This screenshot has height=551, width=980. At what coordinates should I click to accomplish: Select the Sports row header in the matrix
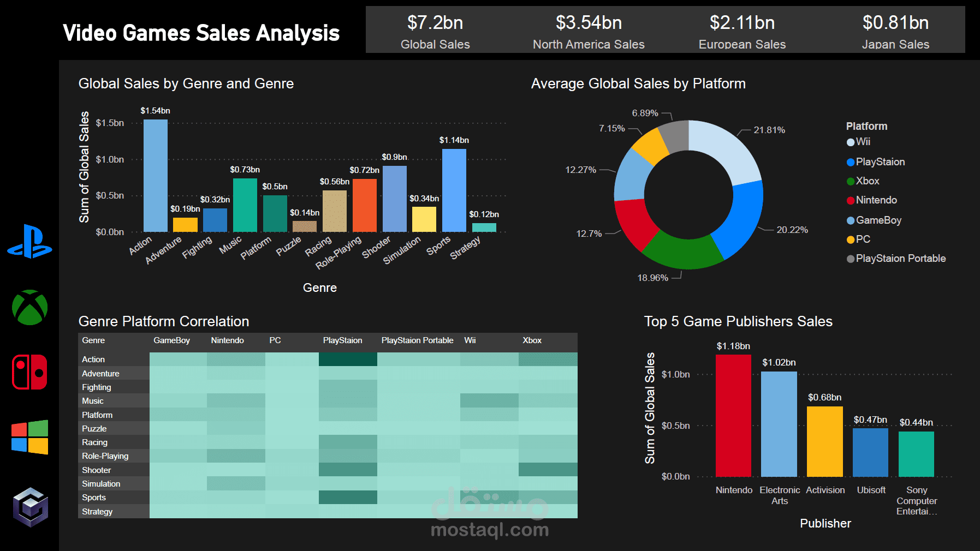pos(114,498)
